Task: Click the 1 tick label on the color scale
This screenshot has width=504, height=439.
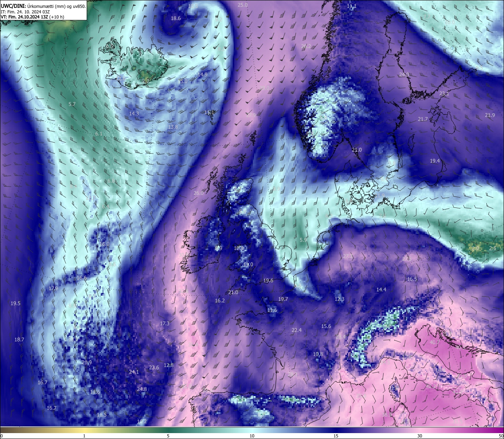Action: [84, 436]
